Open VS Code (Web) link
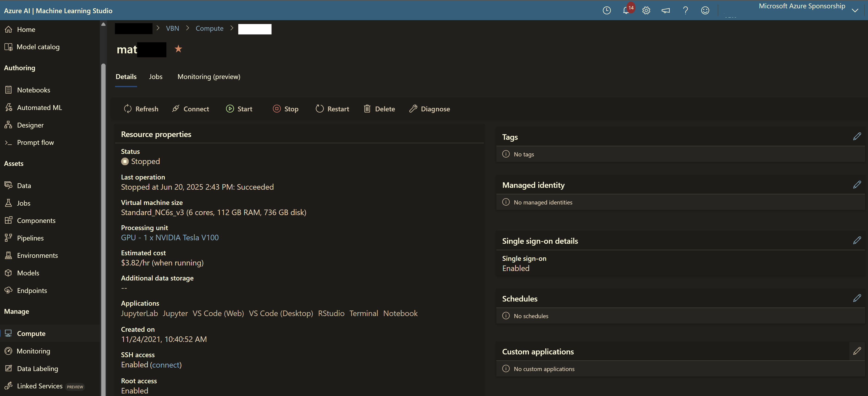868x396 pixels. [x=218, y=314]
